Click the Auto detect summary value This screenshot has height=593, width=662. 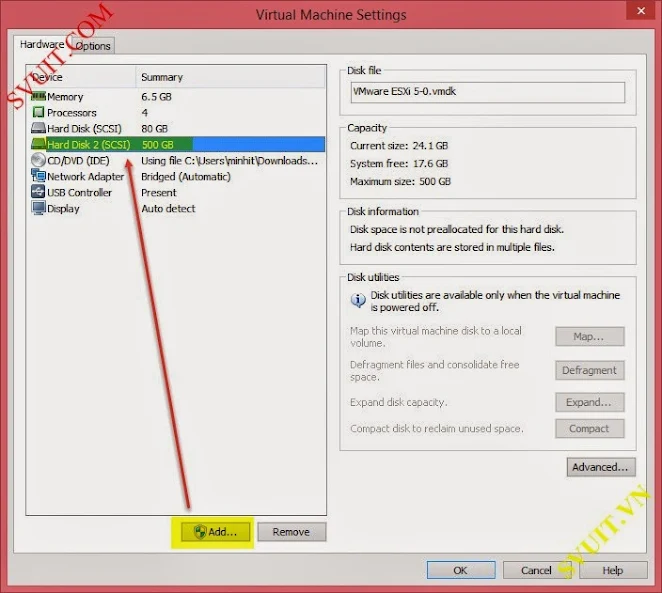(x=168, y=208)
